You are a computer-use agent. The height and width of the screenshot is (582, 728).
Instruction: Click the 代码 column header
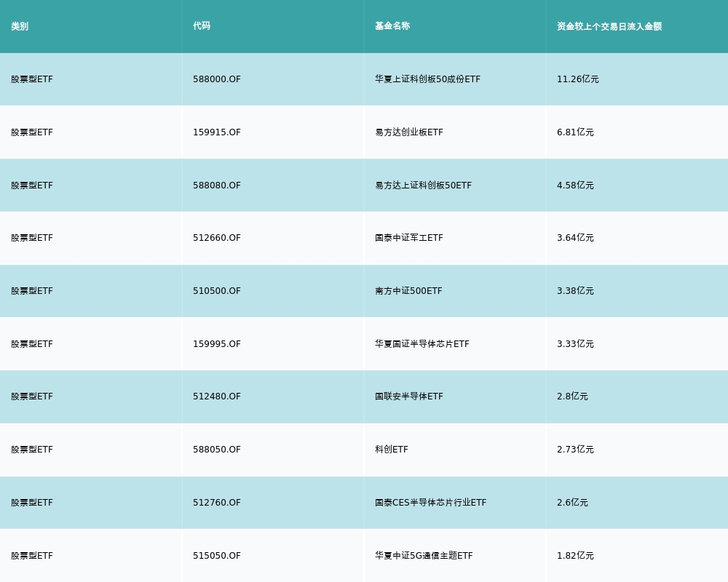click(202, 26)
